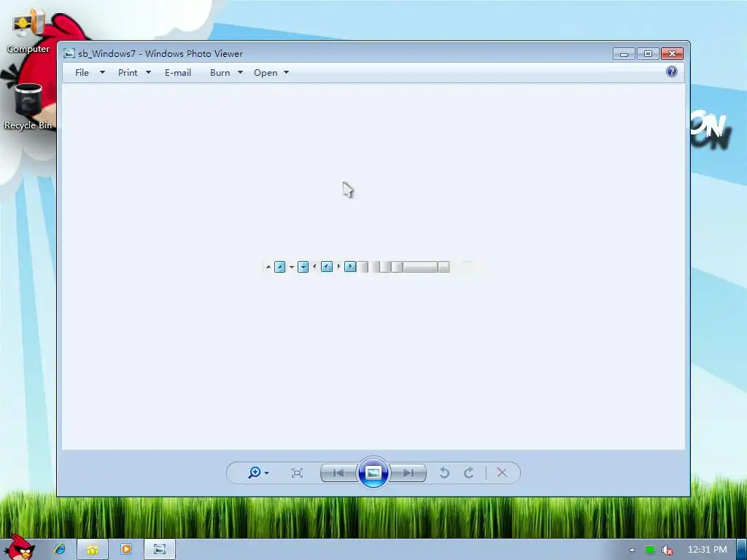Click the magnifier zoom icon
747x560 pixels.
coord(254,472)
